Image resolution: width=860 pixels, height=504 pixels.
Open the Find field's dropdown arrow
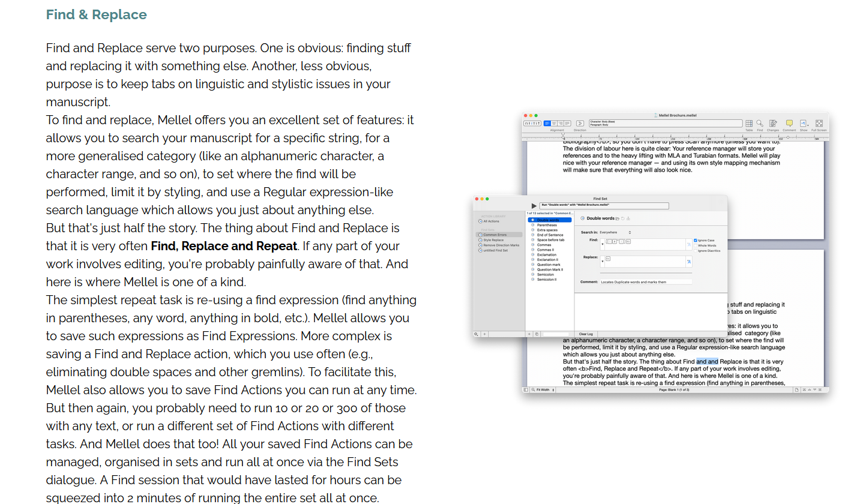[602, 244]
